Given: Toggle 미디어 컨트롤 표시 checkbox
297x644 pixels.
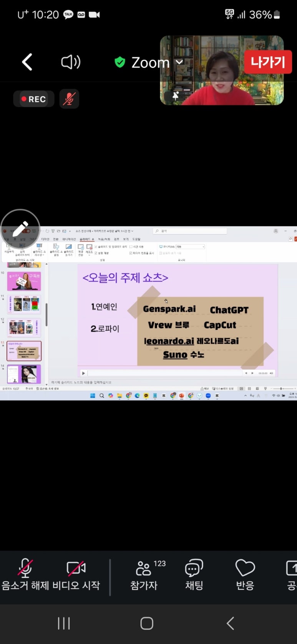Looking at the screenshot, I should (x=142, y=253).
